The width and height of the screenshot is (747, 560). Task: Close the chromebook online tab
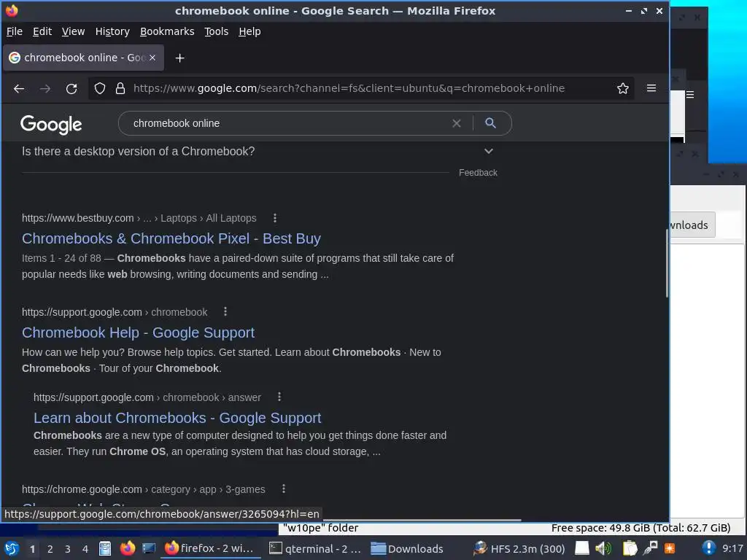click(x=152, y=58)
